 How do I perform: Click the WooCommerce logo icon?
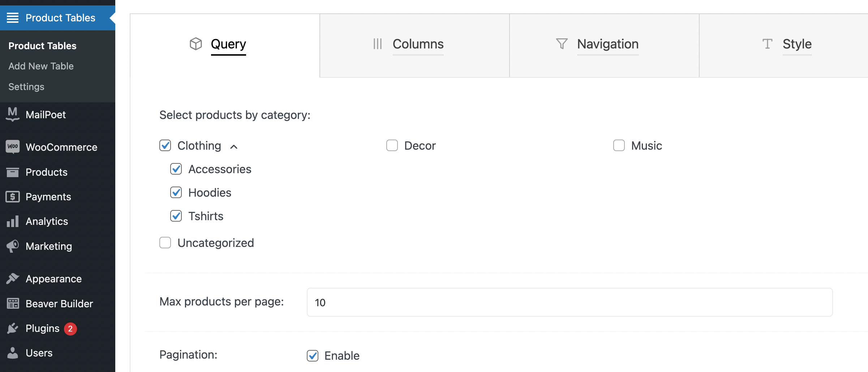(13, 147)
